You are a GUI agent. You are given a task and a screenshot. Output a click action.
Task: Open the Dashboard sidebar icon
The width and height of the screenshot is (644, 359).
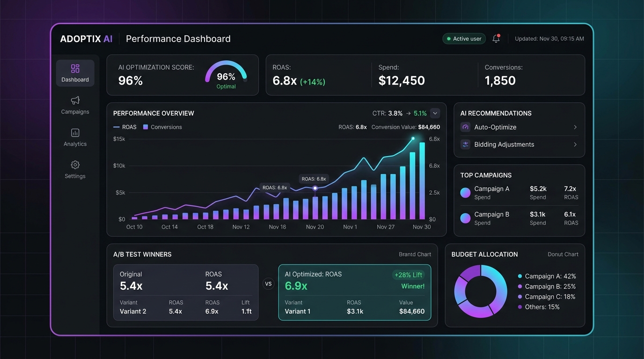75,69
